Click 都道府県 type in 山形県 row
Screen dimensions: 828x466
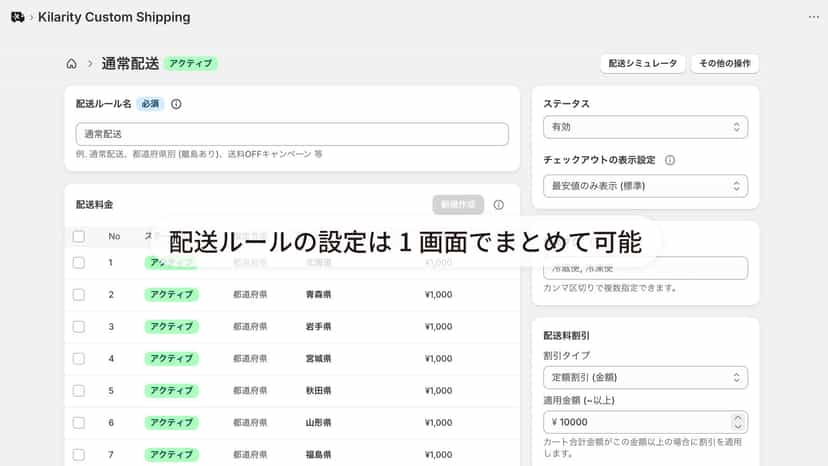tap(250, 423)
